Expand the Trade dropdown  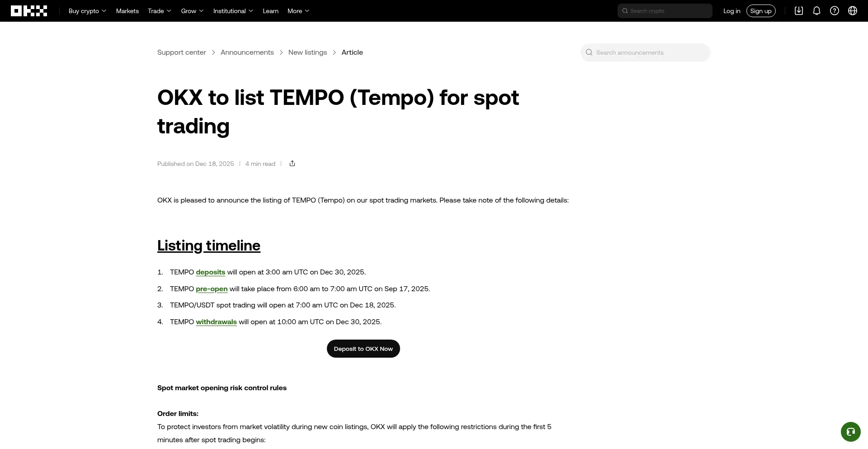point(159,10)
